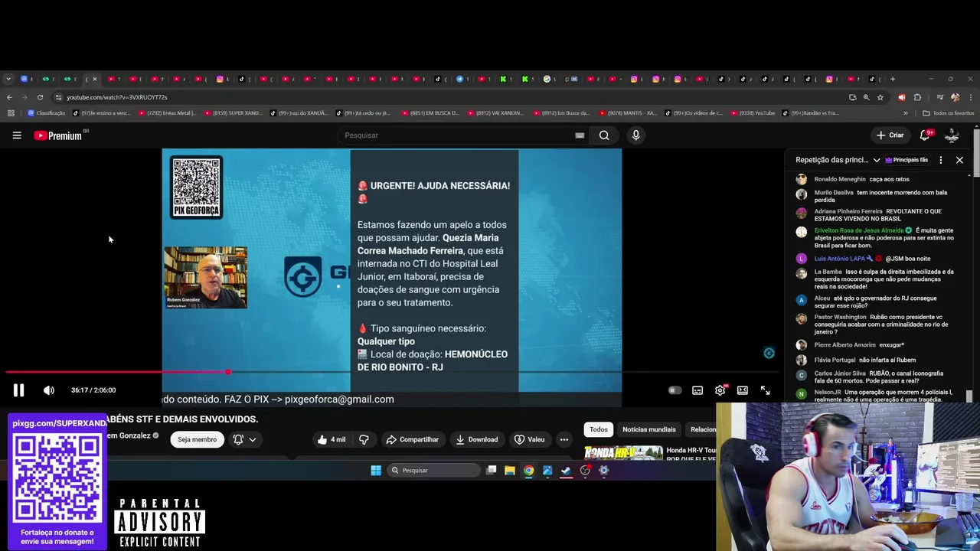The width and height of the screenshot is (980, 551).
Task: Click the Rubem Gonzalez channel name
Action: click(x=129, y=435)
